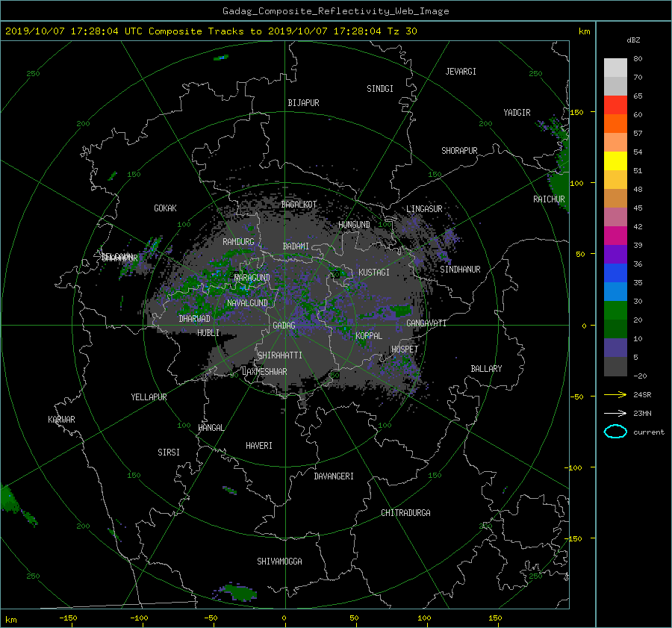672x628 pixels.
Task: Click the yellow 54 dBZ color swatch
Action: [615, 161]
